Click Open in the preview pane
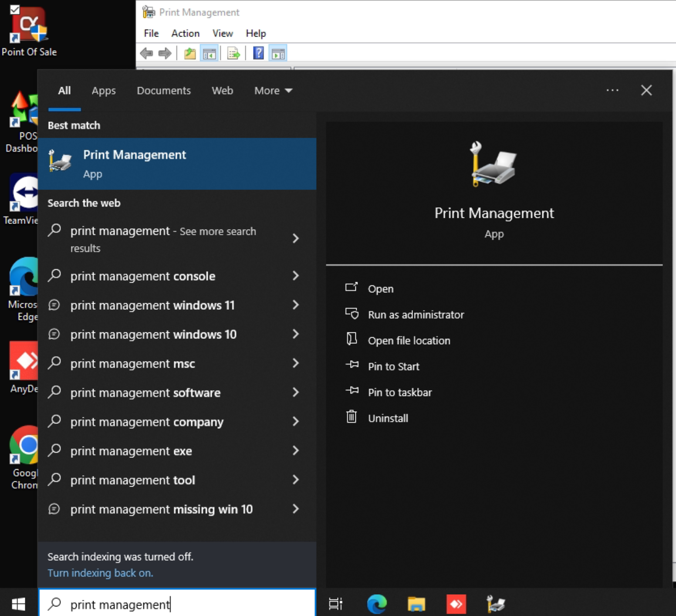Image resolution: width=676 pixels, height=616 pixels. pyautogui.click(x=369, y=288)
